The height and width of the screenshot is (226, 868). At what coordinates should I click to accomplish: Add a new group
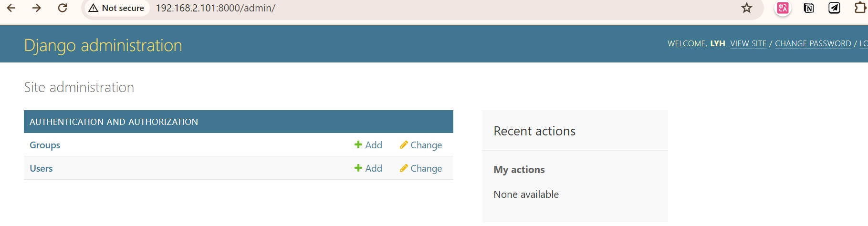click(368, 145)
